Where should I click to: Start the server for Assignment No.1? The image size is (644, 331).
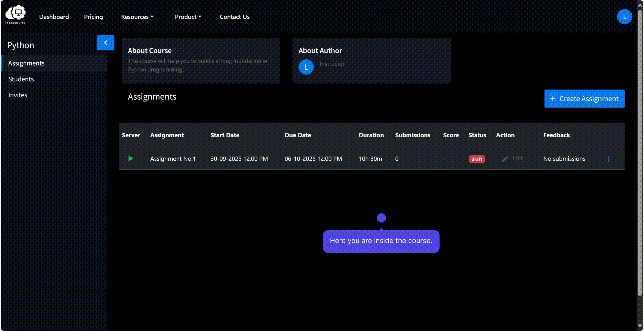(131, 158)
